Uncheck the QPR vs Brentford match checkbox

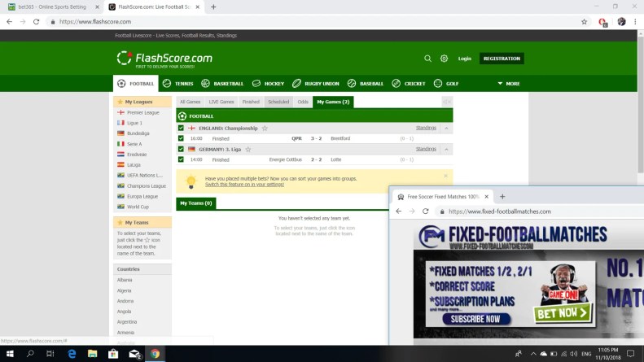(x=181, y=138)
